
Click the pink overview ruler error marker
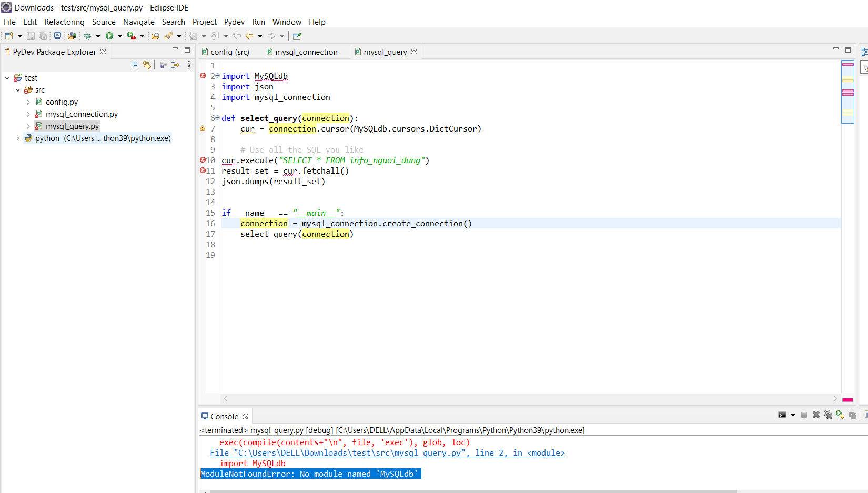[x=848, y=64]
